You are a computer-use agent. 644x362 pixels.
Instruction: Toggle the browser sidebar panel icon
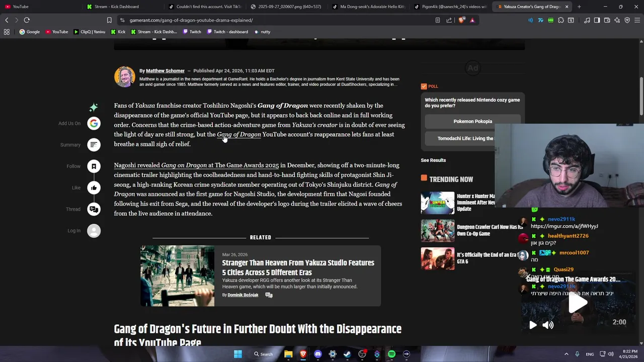597,20
